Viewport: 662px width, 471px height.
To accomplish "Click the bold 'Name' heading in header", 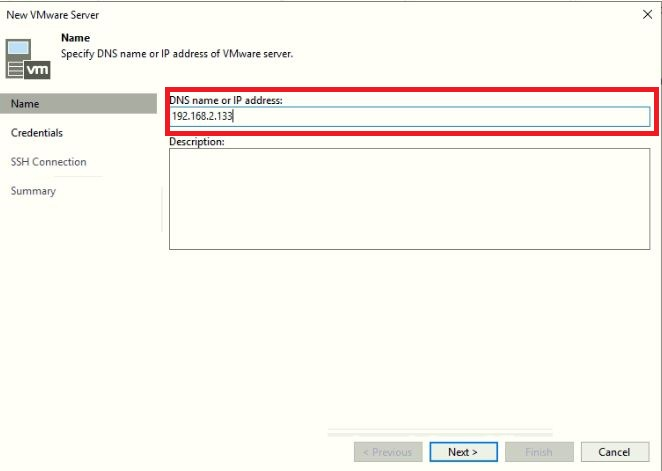I will click(x=76, y=38).
